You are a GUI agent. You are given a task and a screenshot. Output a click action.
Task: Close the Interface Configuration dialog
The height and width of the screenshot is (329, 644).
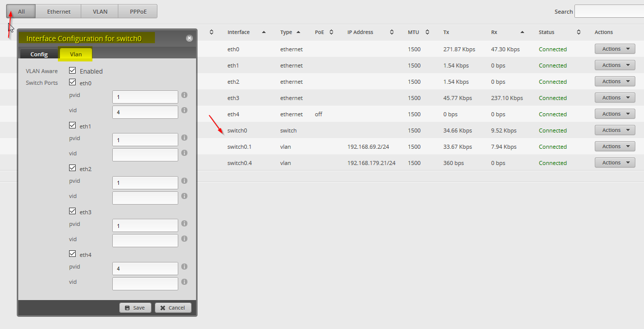pyautogui.click(x=189, y=38)
